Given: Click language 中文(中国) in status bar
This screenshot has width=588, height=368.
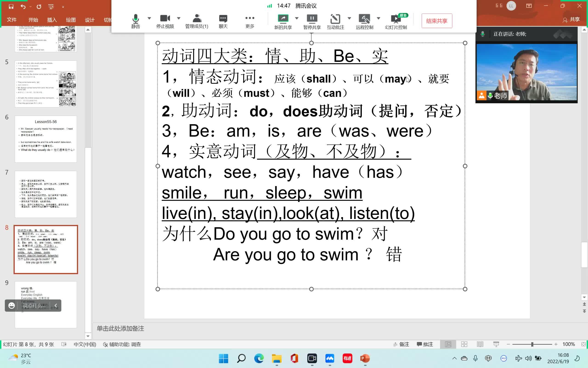Looking at the screenshot, I should coord(85,344).
